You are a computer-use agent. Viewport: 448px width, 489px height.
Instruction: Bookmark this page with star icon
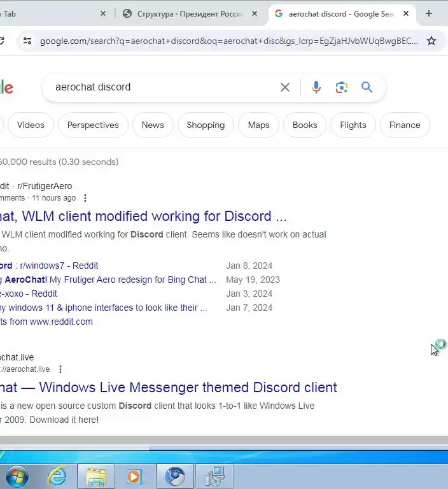pos(431,41)
